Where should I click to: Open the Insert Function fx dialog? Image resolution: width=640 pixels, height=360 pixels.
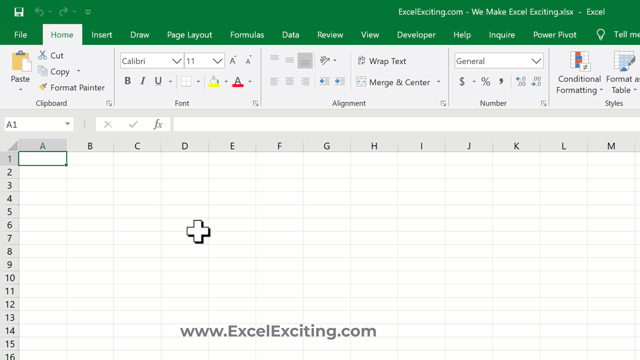158,124
